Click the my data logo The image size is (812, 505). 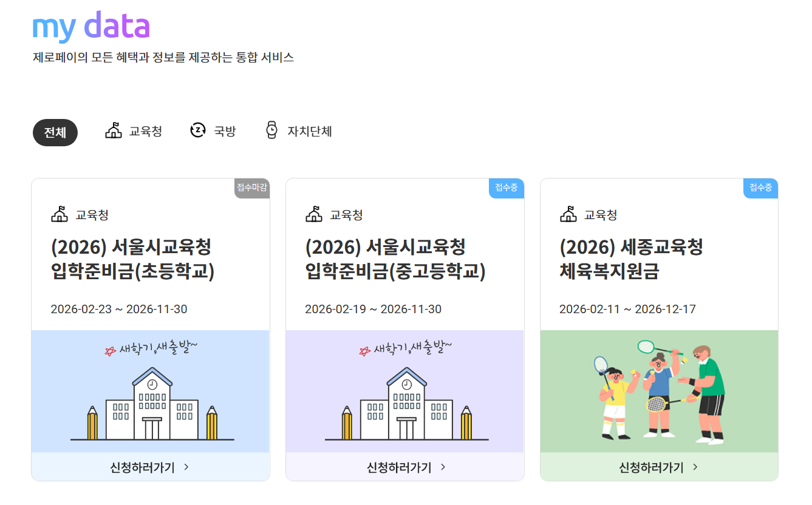tap(91, 27)
